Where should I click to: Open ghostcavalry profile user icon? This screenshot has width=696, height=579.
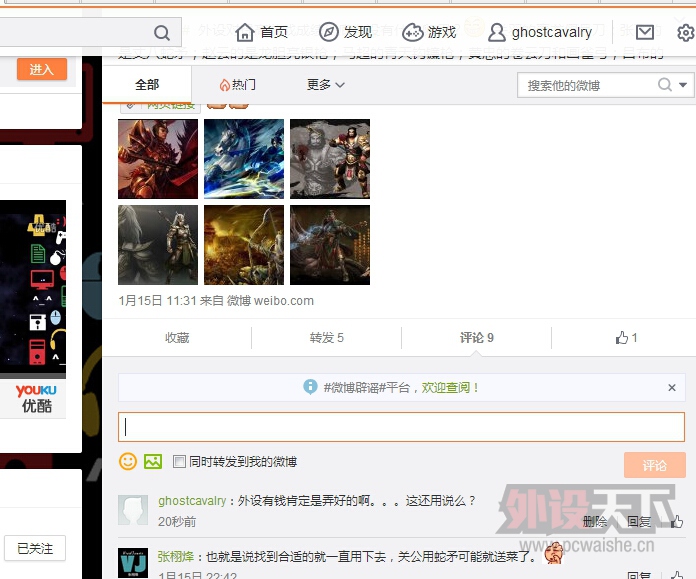pyautogui.click(x=497, y=32)
